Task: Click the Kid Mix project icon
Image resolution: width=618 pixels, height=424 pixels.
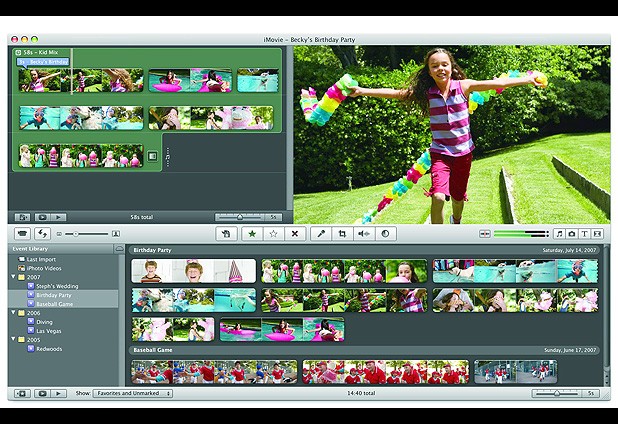Action: pos(18,52)
